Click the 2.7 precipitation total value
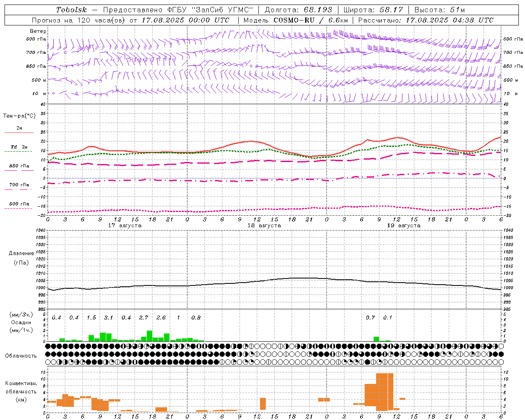 pos(144,318)
